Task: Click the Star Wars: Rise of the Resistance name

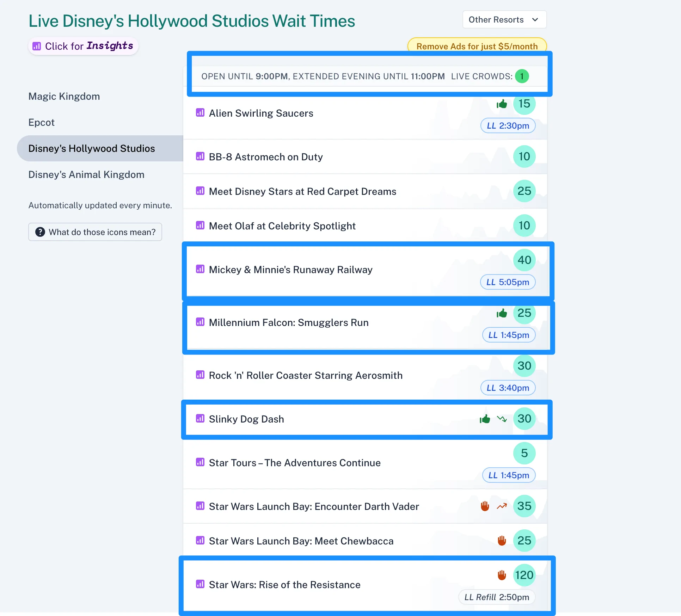Action: tap(285, 585)
